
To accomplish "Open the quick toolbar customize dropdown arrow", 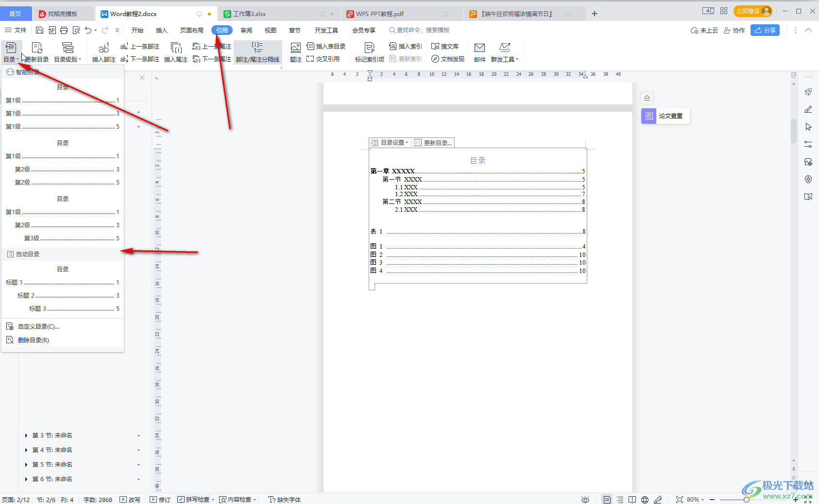I will point(117,30).
